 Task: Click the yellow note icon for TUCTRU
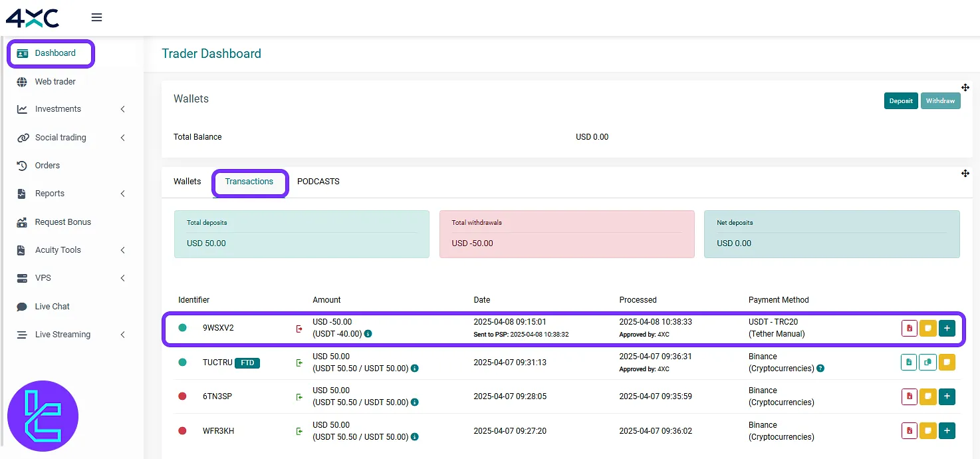(x=947, y=363)
